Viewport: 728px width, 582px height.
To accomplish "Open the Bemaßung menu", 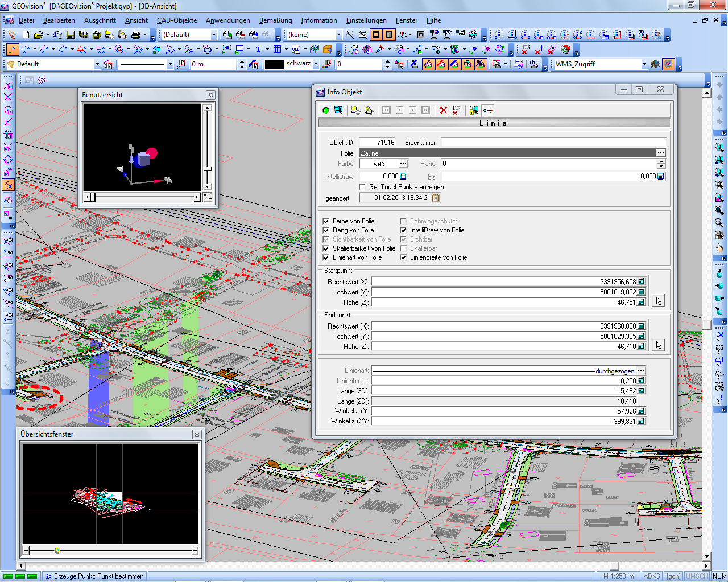I will click(x=276, y=20).
